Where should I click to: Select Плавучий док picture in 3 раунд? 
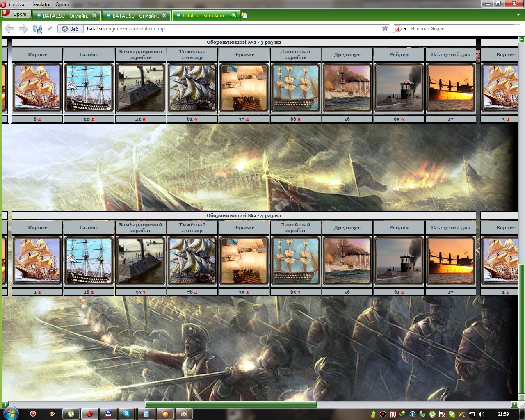click(x=451, y=88)
